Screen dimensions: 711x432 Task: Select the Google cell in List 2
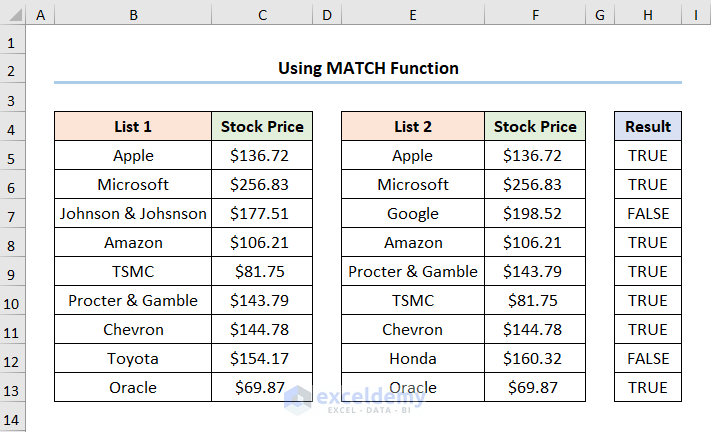point(413,214)
